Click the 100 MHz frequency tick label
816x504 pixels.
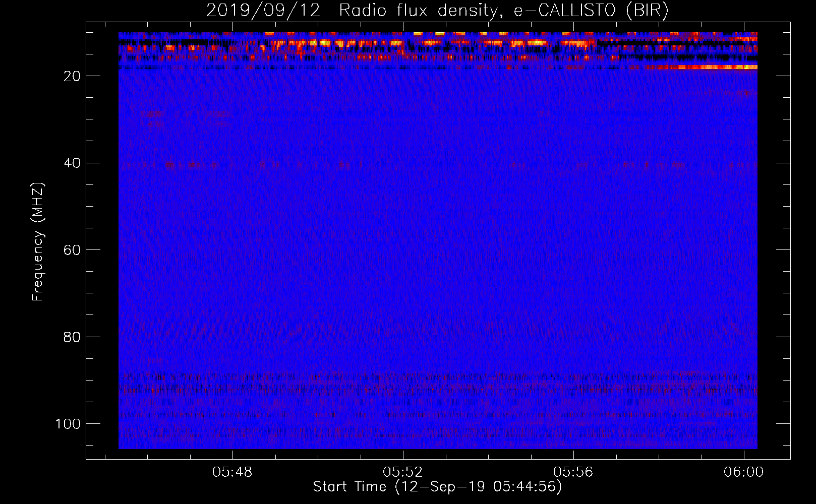point(68,424)
